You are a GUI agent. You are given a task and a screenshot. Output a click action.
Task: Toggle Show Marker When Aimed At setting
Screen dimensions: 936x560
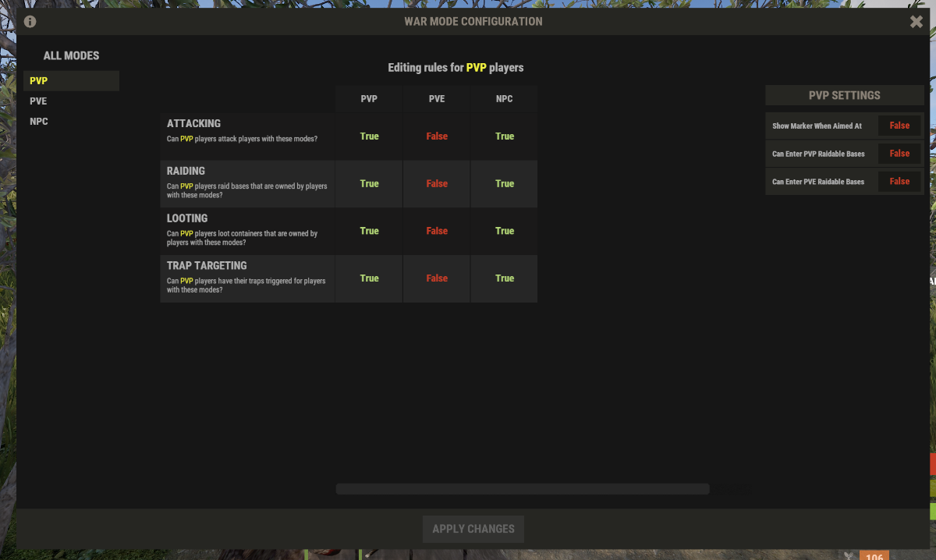[x=899, y=126]
